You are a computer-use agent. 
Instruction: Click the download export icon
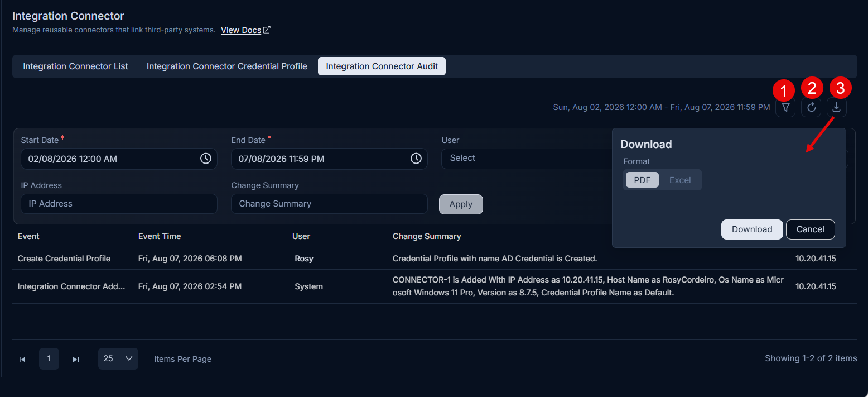tap(837, 107)
